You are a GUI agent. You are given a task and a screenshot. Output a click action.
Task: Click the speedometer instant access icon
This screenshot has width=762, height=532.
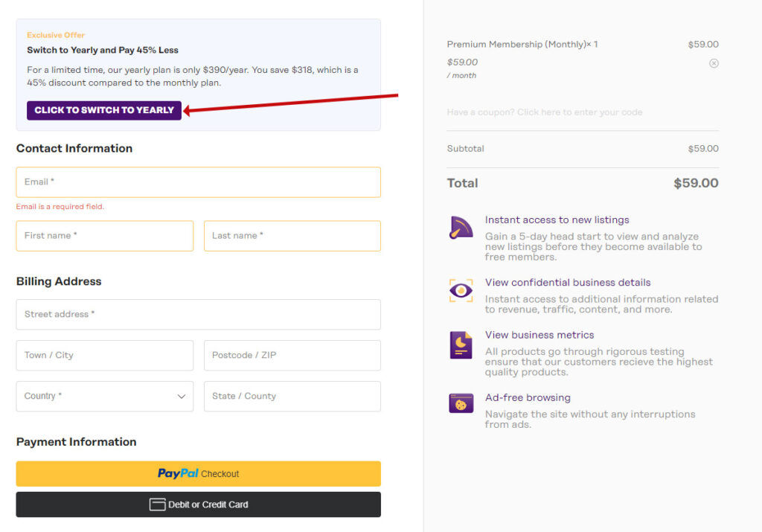point(461,228)
